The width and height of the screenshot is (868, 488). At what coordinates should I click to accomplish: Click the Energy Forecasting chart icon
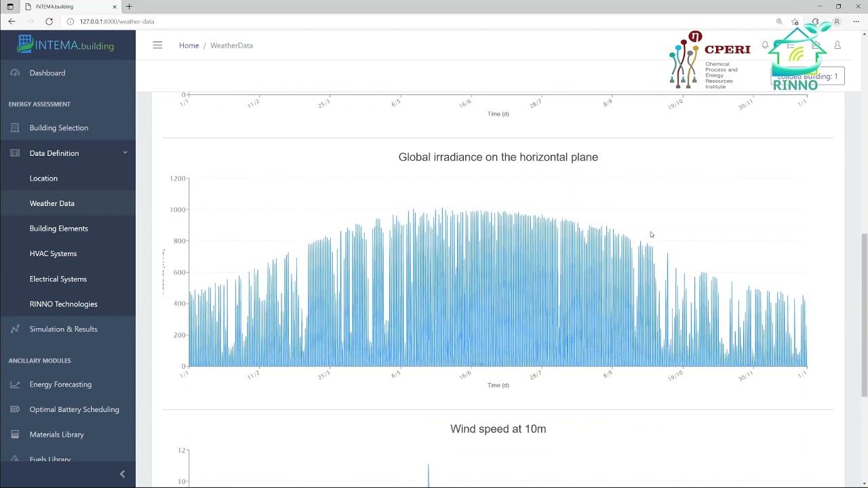(15, 384)
